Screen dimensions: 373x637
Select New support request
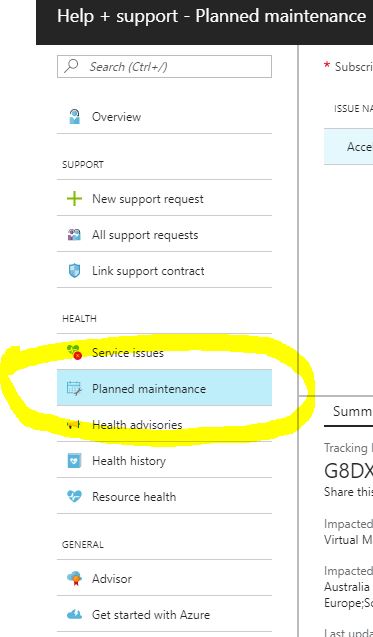click(x=164, y=199)
